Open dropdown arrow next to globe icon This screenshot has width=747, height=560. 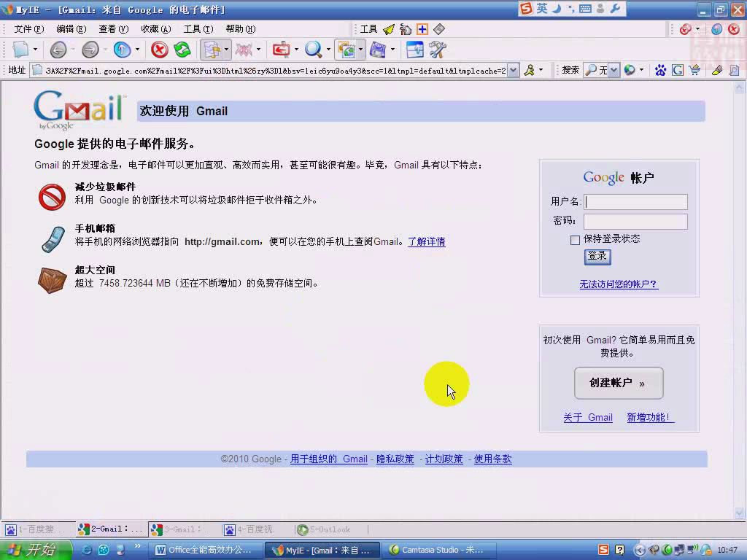point(641,71)
